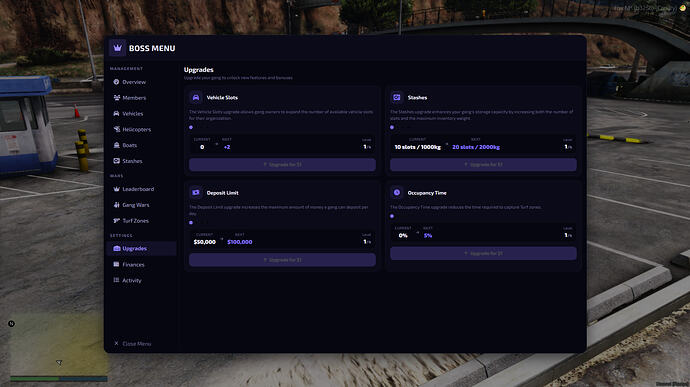Viewport: 690px width, 387px height.
Task: Click the Occupancy Time level progress dot
Action: [x=392, y=216]
